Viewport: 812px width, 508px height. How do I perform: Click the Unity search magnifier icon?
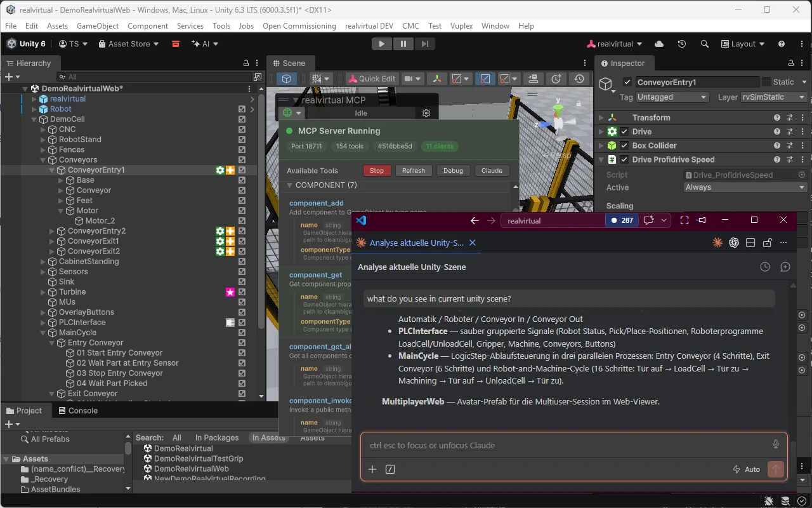click(704, 44)
